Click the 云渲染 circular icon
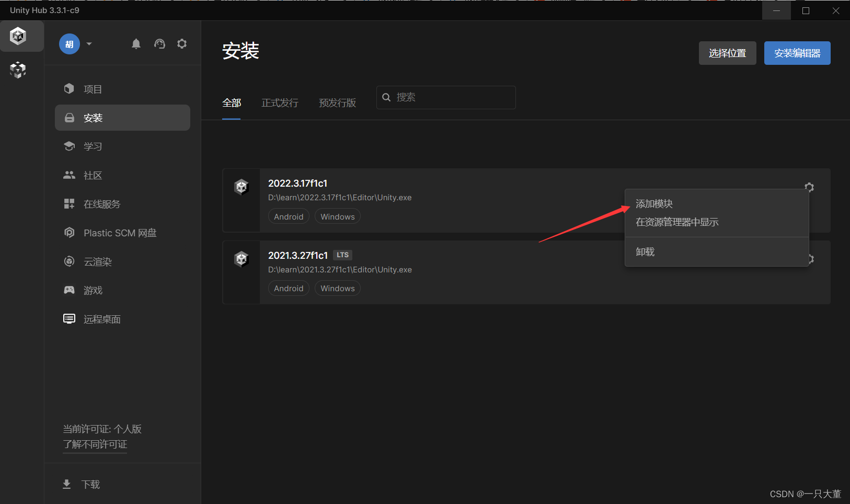Viewport: 850px width, 504px height. (69, 261)
